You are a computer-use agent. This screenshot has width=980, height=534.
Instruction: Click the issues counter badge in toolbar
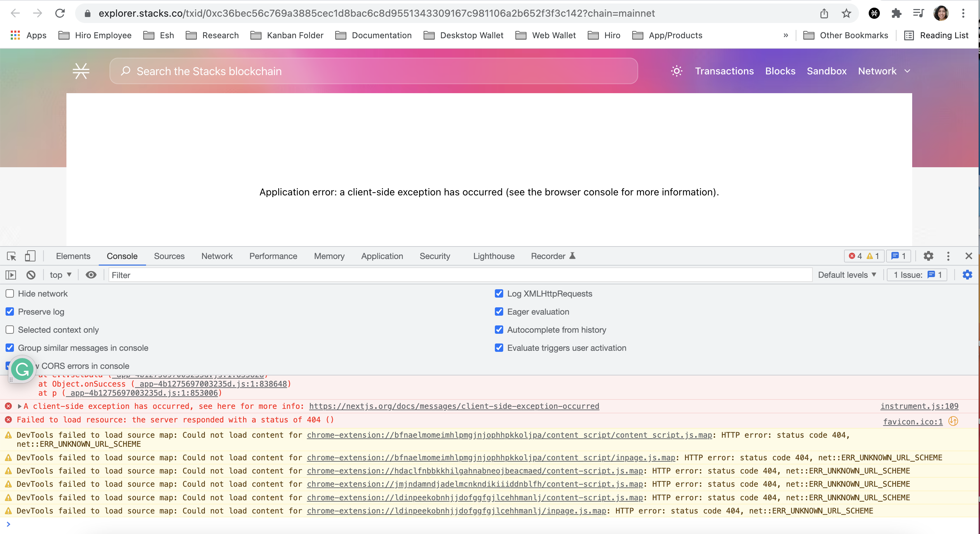point(898,256)
